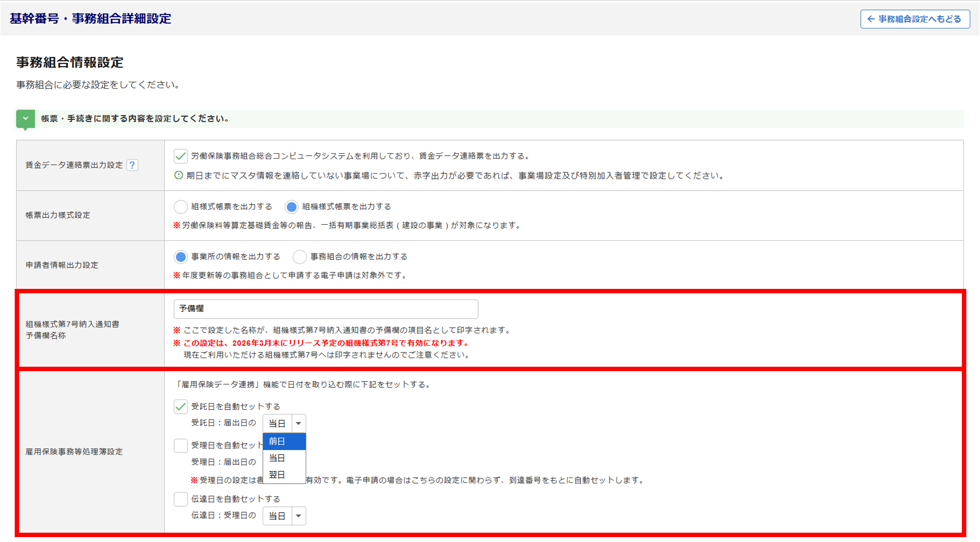This screenshot has height=542, width=980.
Task: Click the 帳票・手続きに関する section banner text
Action: 135,118
